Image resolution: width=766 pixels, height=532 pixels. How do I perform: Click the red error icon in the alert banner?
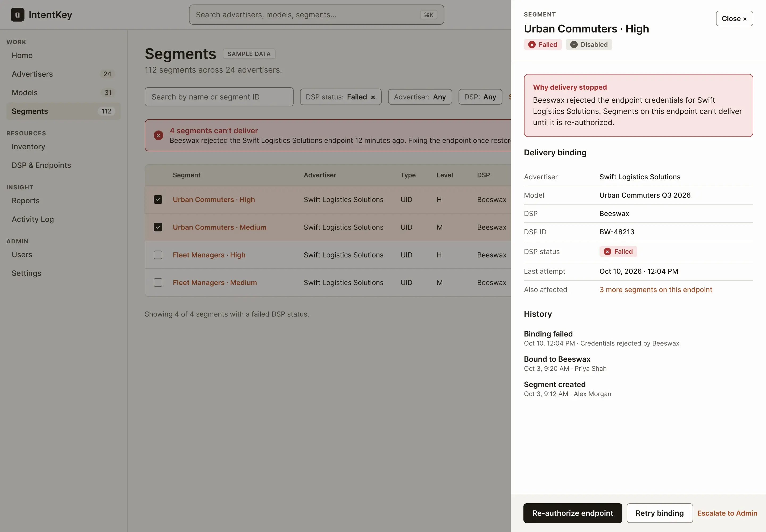pos(158,135)
